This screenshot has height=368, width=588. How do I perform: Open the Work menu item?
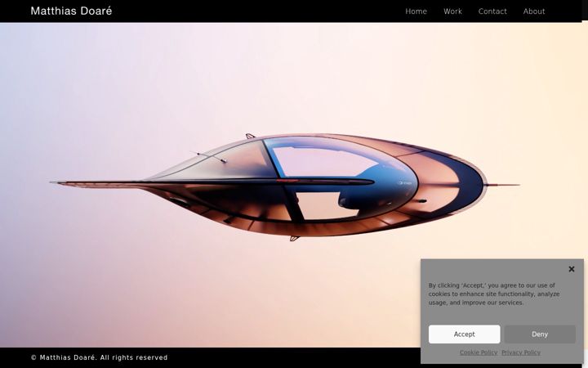click(x=452, y=11)
